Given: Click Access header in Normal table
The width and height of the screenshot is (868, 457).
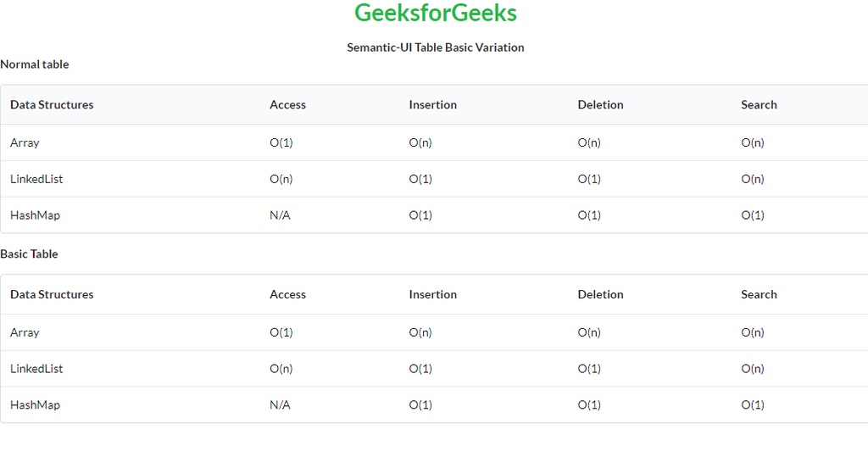Looking at the screenshot, I should click(x=287, y=105).
